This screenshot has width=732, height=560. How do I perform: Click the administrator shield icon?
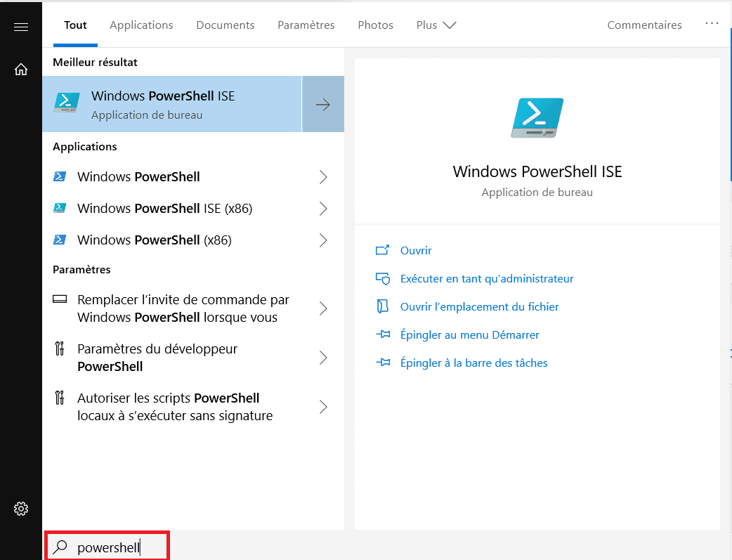pyautogui.click(x=383, y=279)
